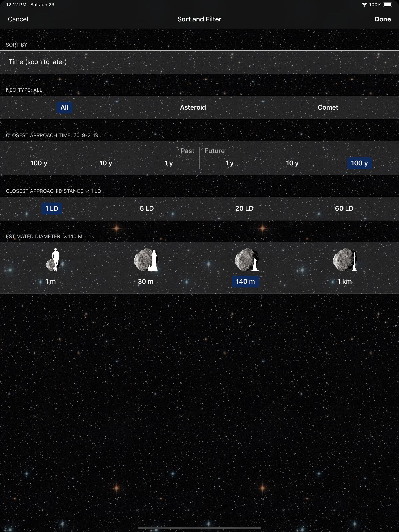Image resolution: width=399 pixels, height=532 pixels.
Task: Tap the home indicator bar
Action: pos(199,528)
